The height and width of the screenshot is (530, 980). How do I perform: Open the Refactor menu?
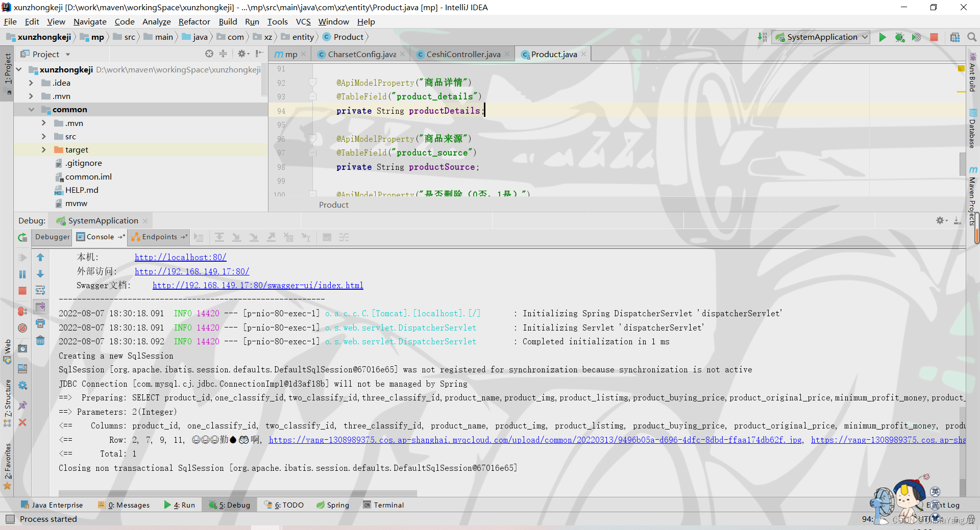click(194, 21)
